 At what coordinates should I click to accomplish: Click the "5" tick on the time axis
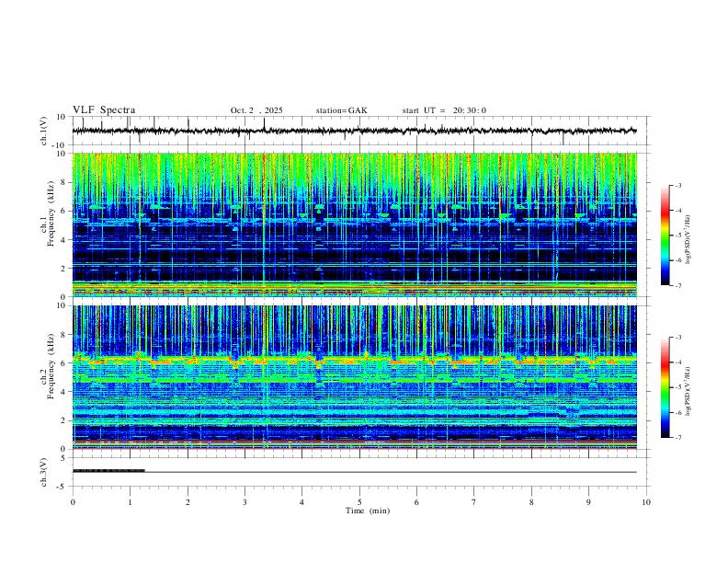click(x=359, y=502)
